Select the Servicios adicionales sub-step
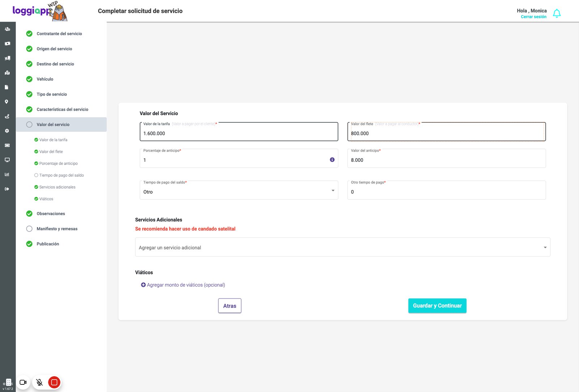The width and height of the screenshot is (579, 392). point(55,187)
